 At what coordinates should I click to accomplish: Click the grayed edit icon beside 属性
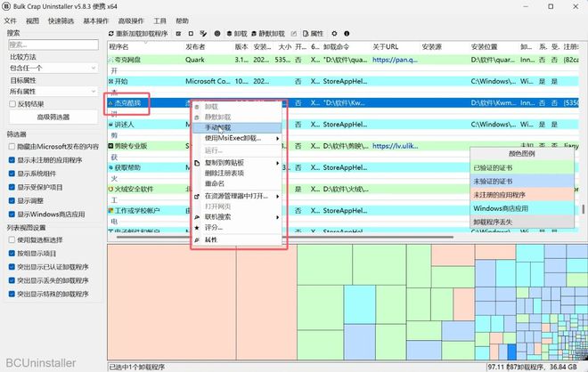click(294, 34)
